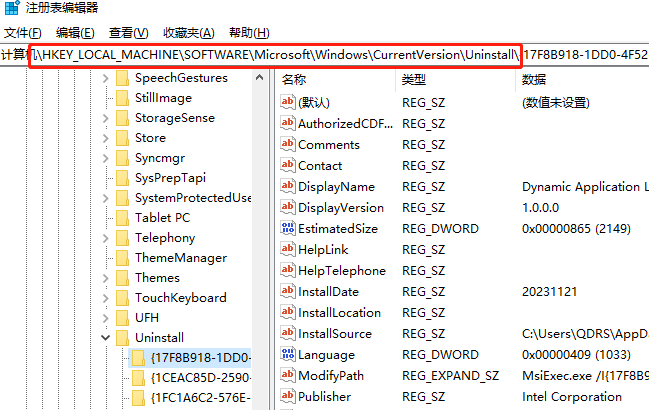Click the data value 20231121
Screen dimensions: 649x410
[x=549, y=292]
